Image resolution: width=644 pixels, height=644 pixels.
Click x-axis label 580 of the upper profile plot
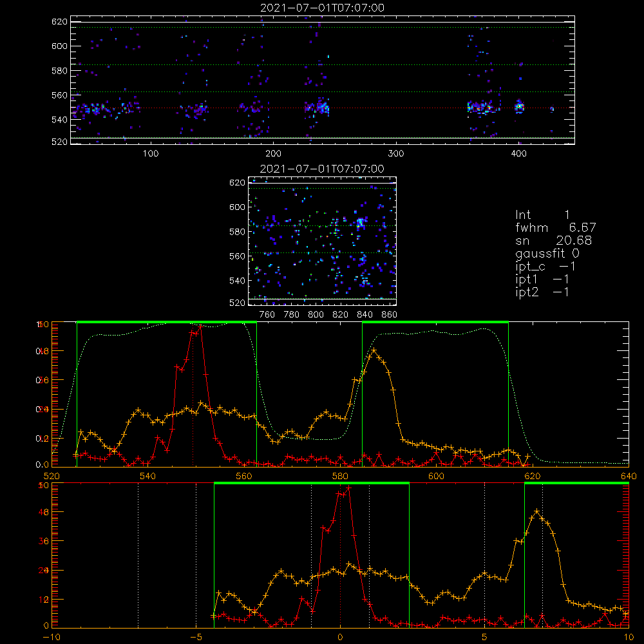pyautogui.click(x=340, y=477)
